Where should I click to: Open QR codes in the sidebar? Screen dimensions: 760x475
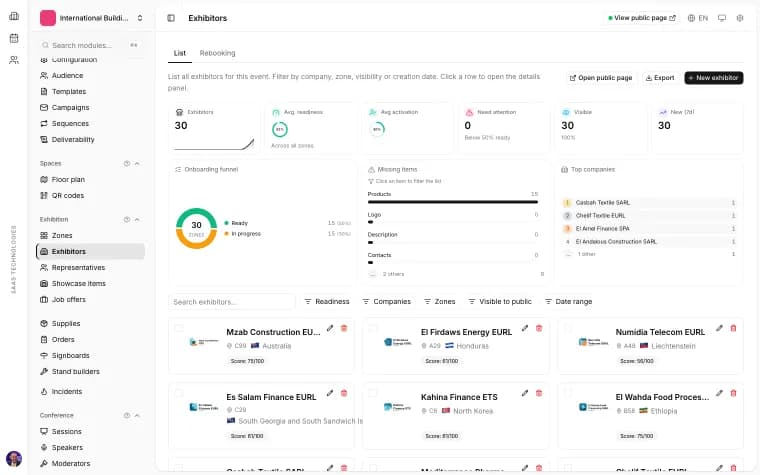point(91,195)
